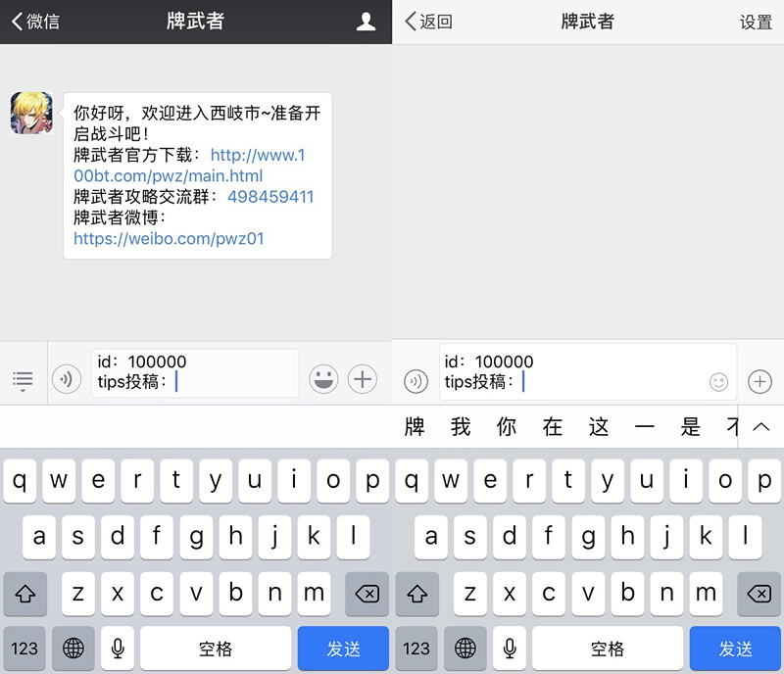Tap the voice input icon in right chat

(416, 381)
